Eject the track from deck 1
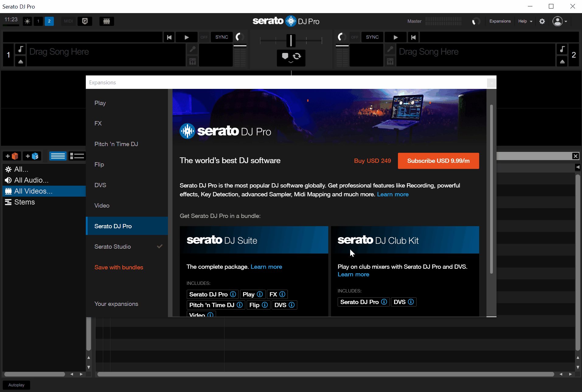Image resolution: width=582 pixels, height=392 pixels. pyautogui.click(x=20, y=61)
